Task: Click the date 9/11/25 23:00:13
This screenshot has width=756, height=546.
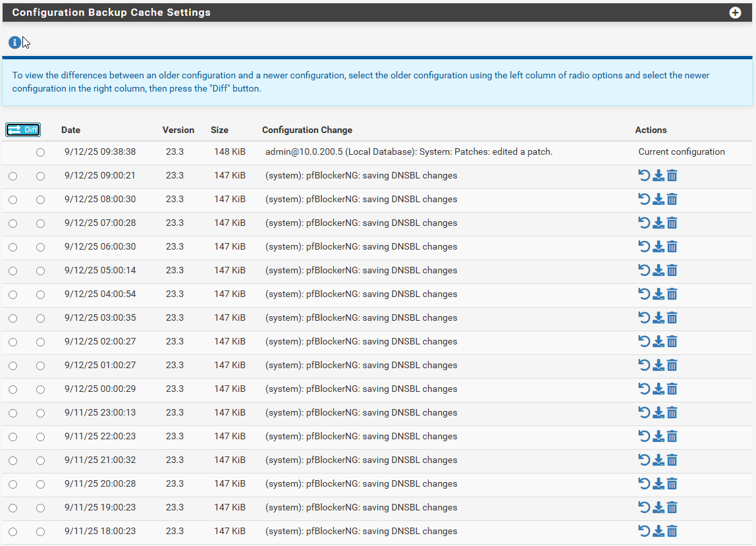Action: pyautogui.click(x=100, y=412)
